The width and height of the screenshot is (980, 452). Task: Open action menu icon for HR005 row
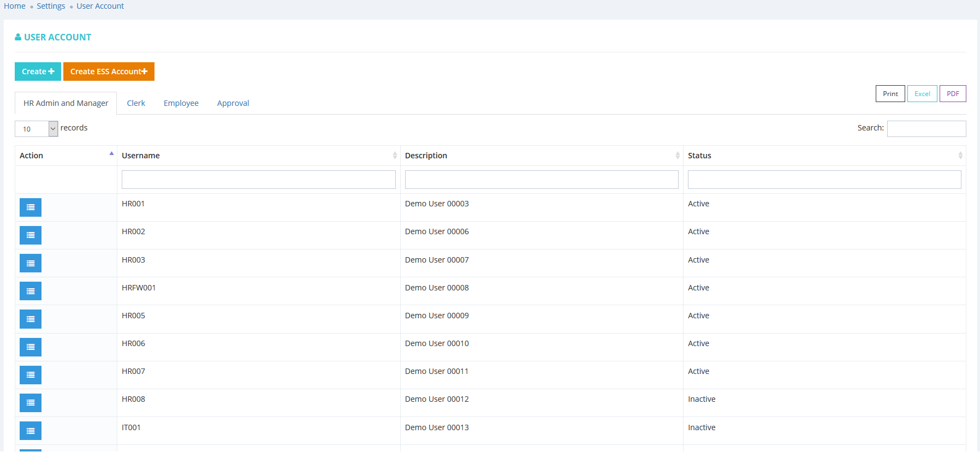coord(31,319)
